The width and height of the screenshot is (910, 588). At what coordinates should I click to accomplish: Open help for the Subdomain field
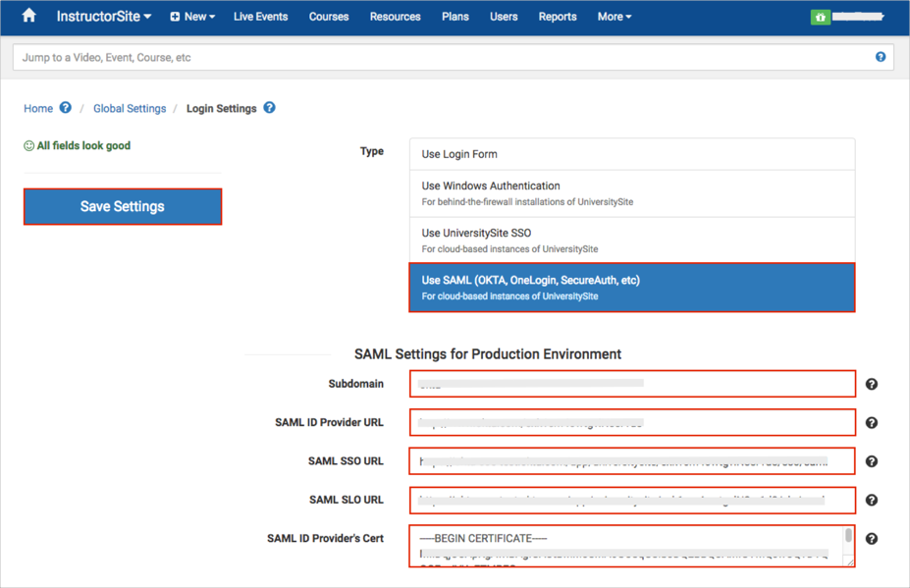coord(871,384)
